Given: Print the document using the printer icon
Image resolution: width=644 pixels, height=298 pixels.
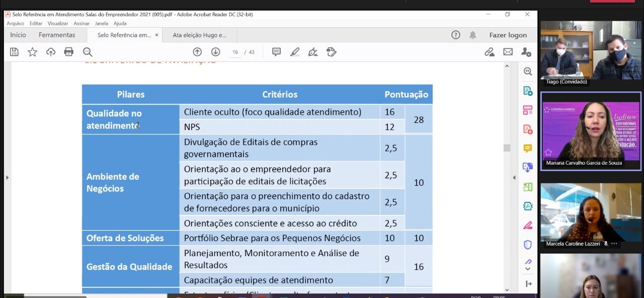Looking at the screenshot, I should tap(69, 52).
